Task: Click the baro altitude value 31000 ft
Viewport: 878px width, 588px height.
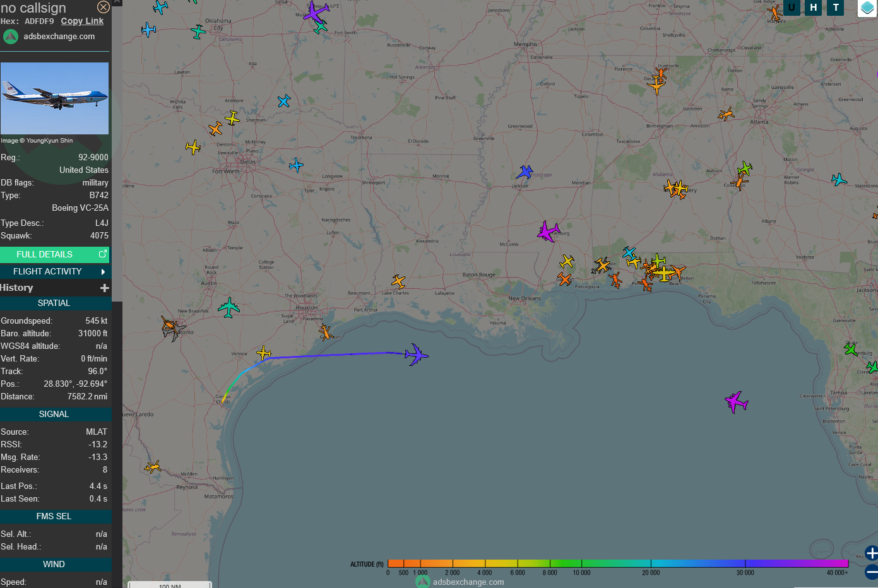Action: [x=93, y=334]
